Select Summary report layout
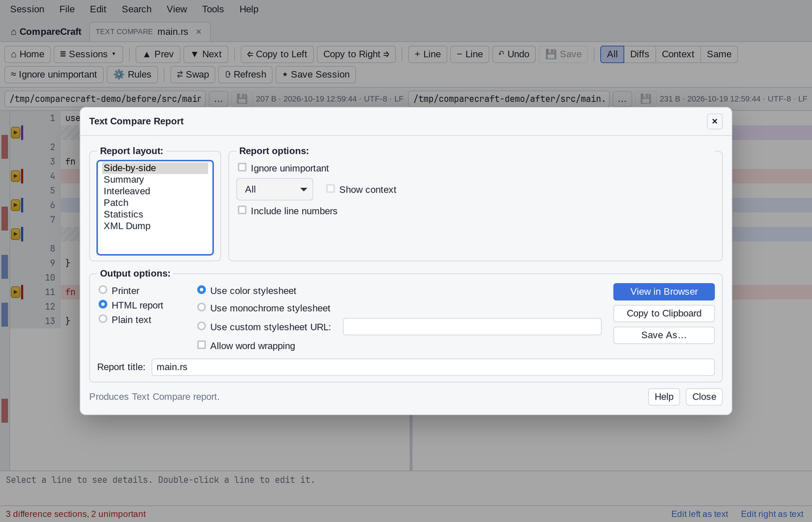This screenshot has height=522, width=812. tap(155, 180)
